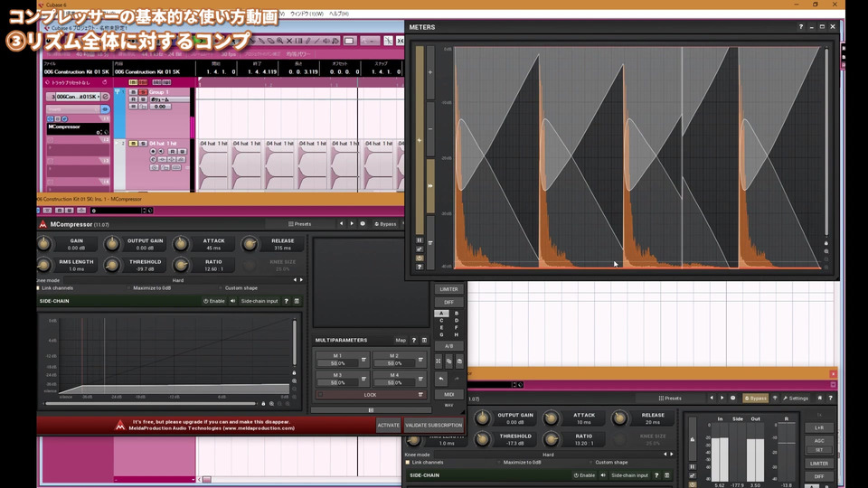
Task: Enable SIDE-CHAIN in MCompressor with 10 ms attack
Action: 584,475
